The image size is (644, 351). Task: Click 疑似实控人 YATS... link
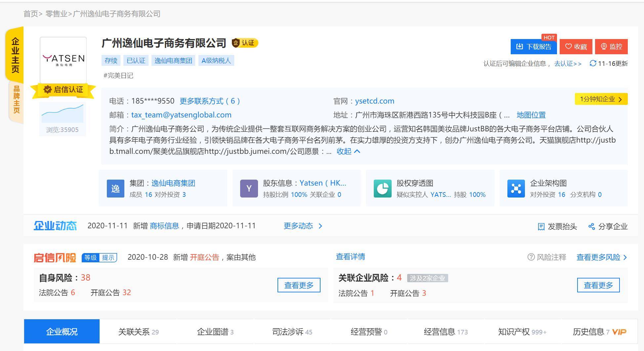441,195
